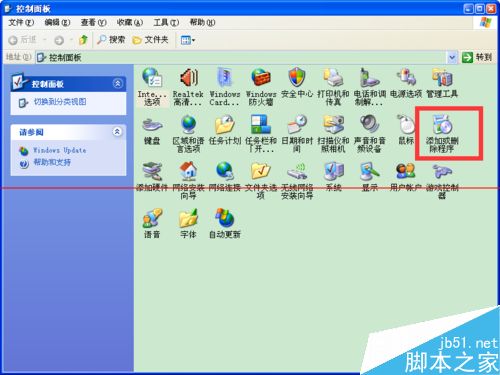Open the 工具 menu

pyautogui.click(x=166, y=23)
